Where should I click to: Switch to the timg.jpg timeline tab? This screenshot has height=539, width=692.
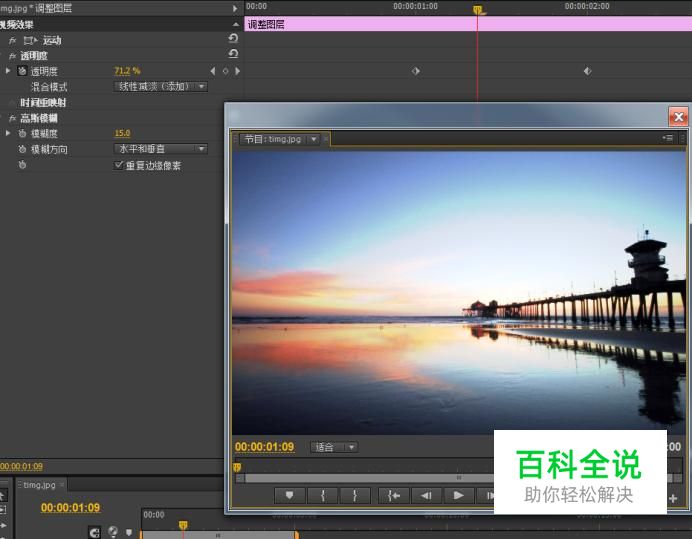point(39,485)
